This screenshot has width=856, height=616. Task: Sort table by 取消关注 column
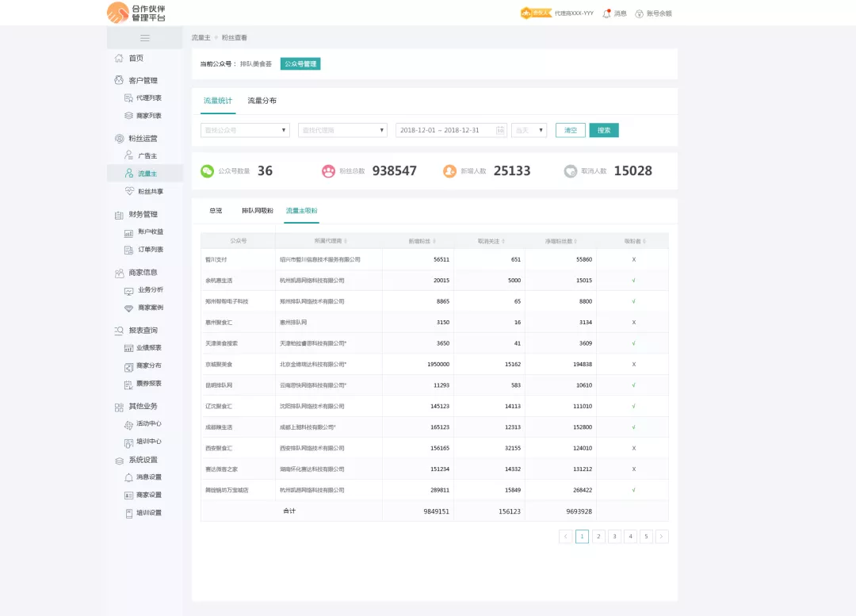tap(491, 240)
